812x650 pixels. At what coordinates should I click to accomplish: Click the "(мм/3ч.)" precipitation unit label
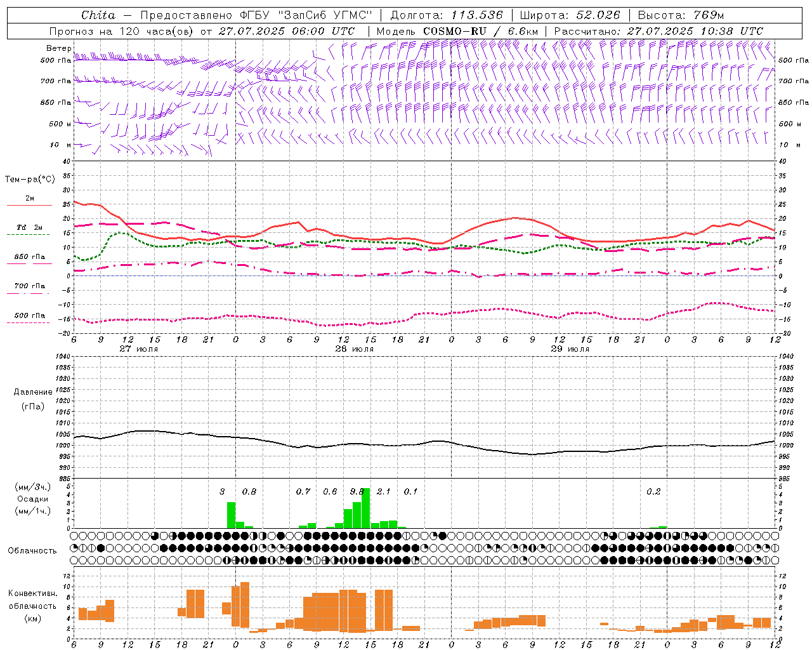pyautogui.click(x=33, y=487)
